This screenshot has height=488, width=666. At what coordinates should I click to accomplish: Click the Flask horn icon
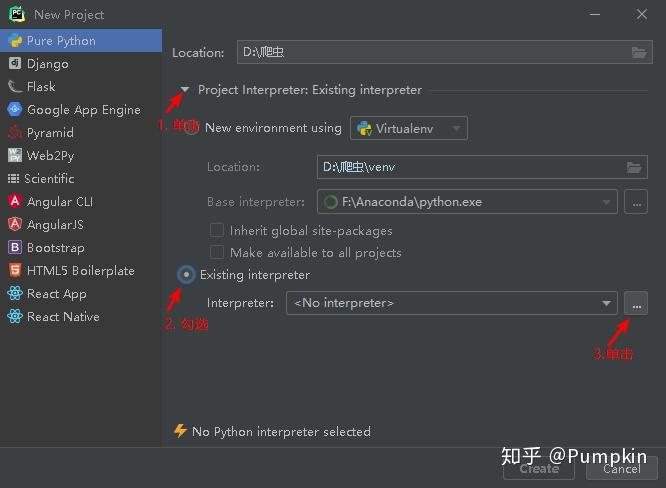[15, 87]
